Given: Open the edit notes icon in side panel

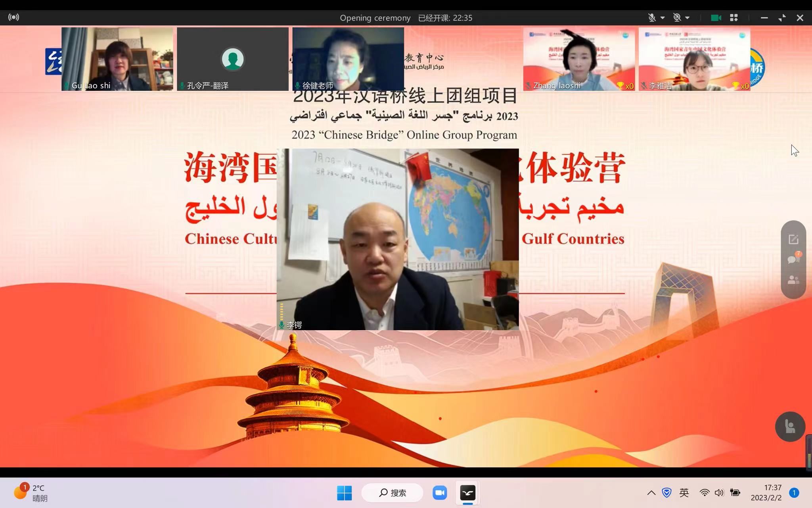Looking at the screenshot, I should (x=793, y=239).
